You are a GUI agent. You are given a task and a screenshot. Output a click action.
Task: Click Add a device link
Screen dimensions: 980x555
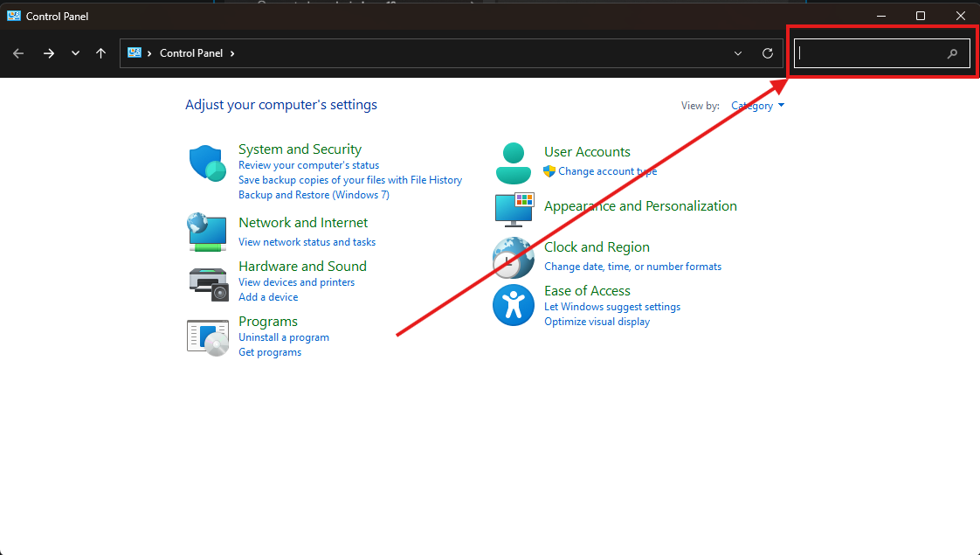coord(268,297)
